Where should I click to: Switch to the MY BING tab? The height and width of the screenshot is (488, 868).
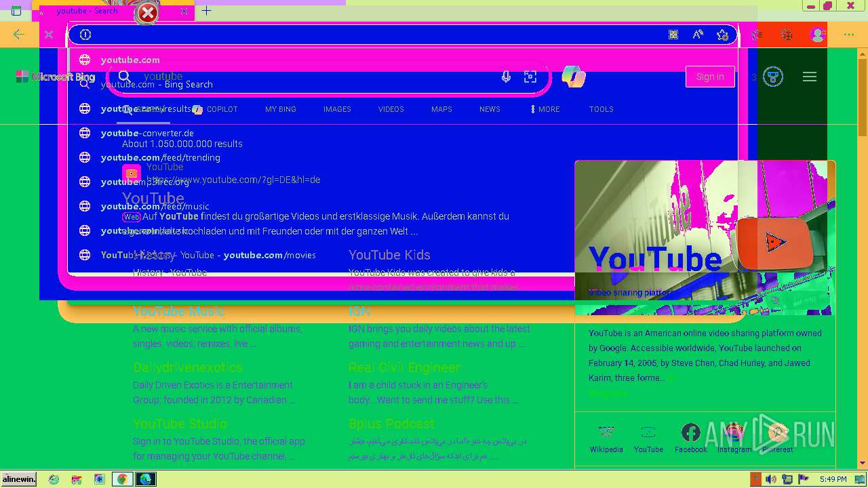[x=281, y=109]
